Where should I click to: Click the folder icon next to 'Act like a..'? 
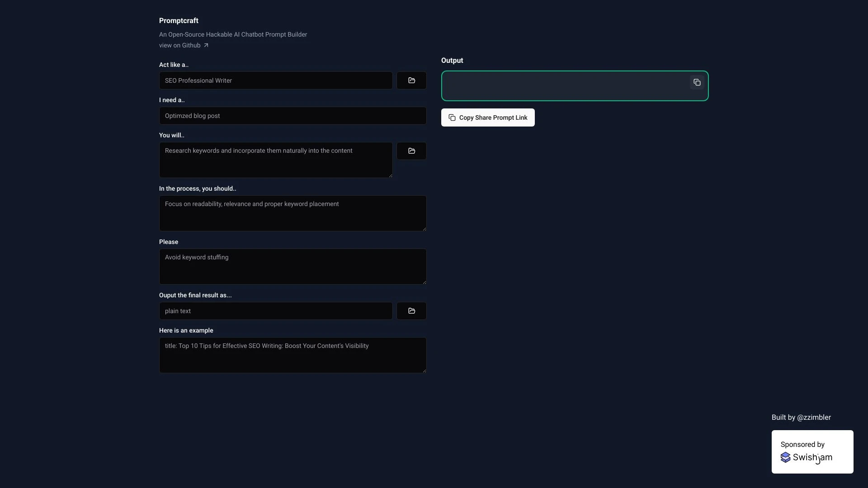[411, 80]
